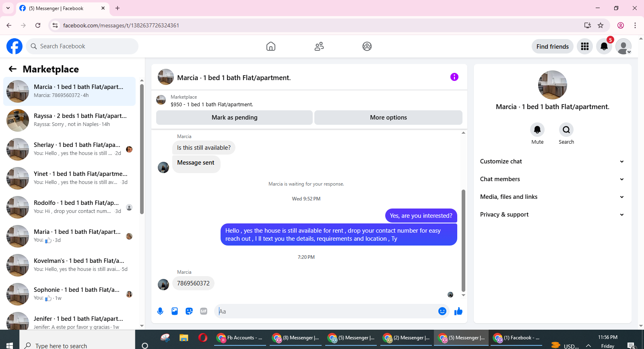Click the More options button
The width and height of the screenshot is (644, 349).
tap(388, 118)
